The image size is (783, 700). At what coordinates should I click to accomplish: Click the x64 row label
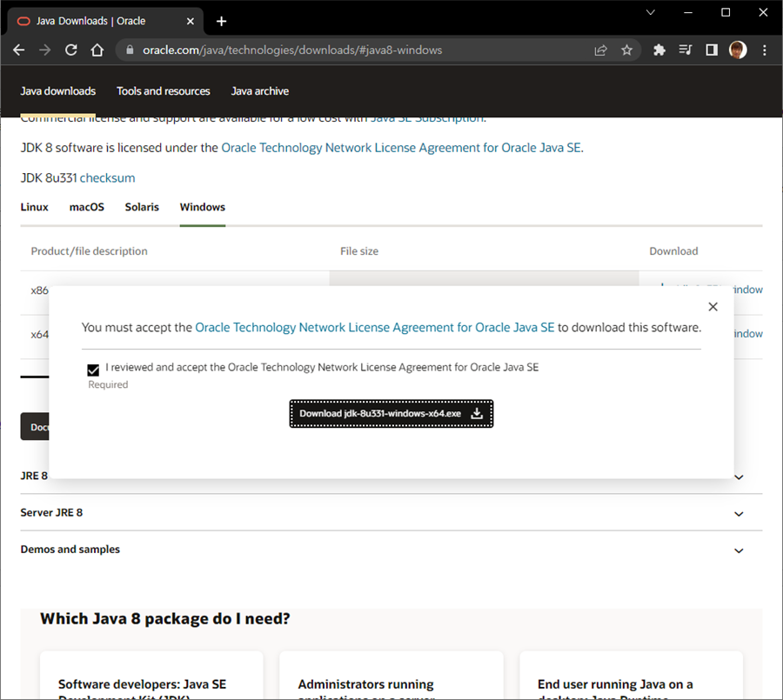(x=39, y=334)
